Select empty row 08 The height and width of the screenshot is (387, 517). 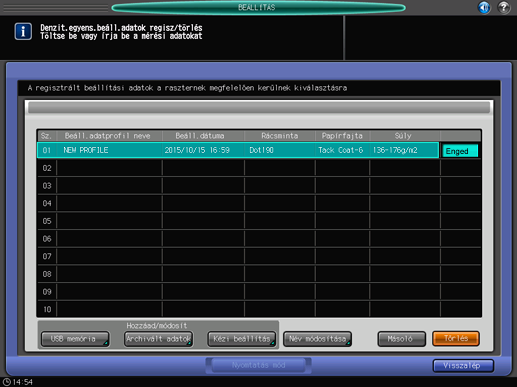(259, 274)
